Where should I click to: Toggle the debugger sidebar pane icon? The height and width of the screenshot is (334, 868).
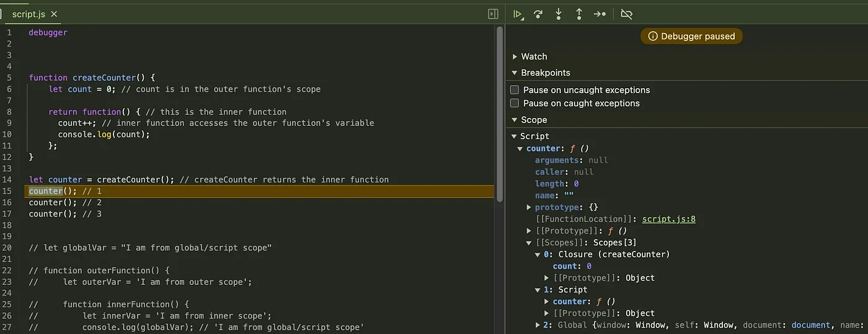point(494,14)
